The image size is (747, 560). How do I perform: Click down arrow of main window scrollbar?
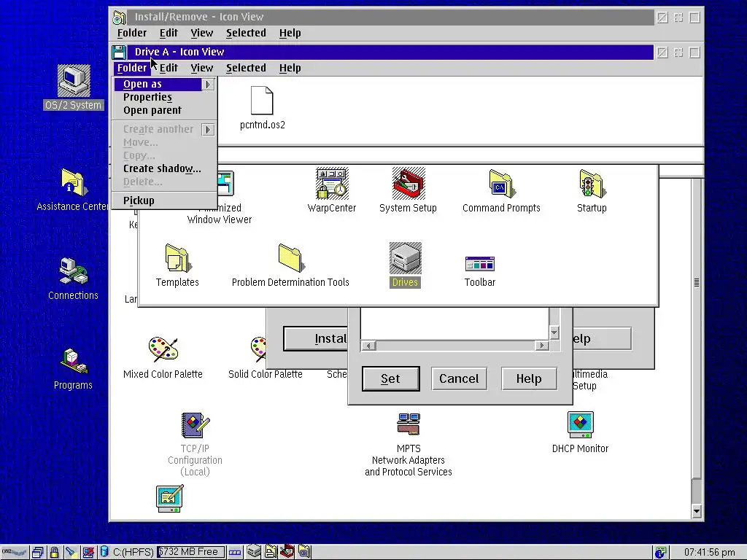click(697, 511)
